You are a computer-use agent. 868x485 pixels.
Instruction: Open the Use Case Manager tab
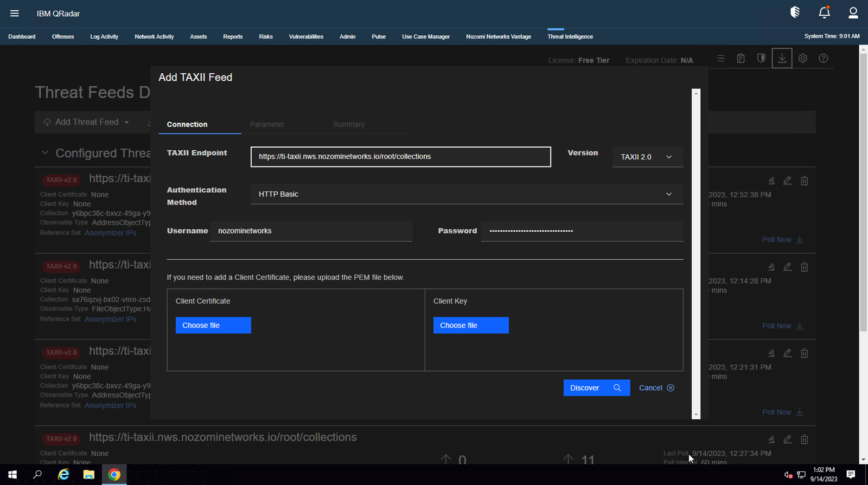click(x=426, y=37)
